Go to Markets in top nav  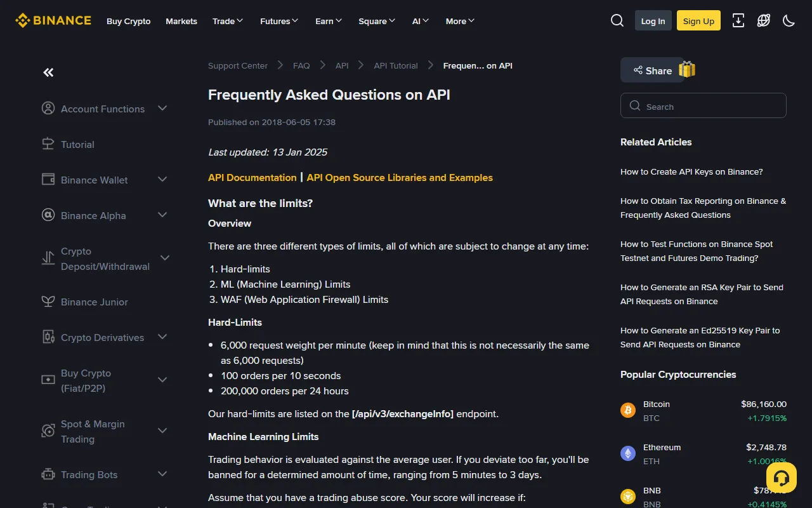click(x=181, y=21)
